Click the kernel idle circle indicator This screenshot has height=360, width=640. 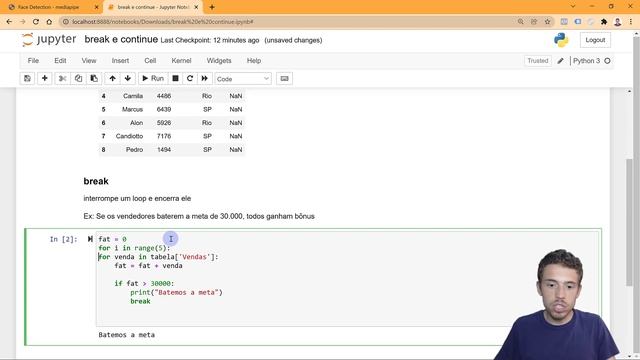(x=607, y=61)
